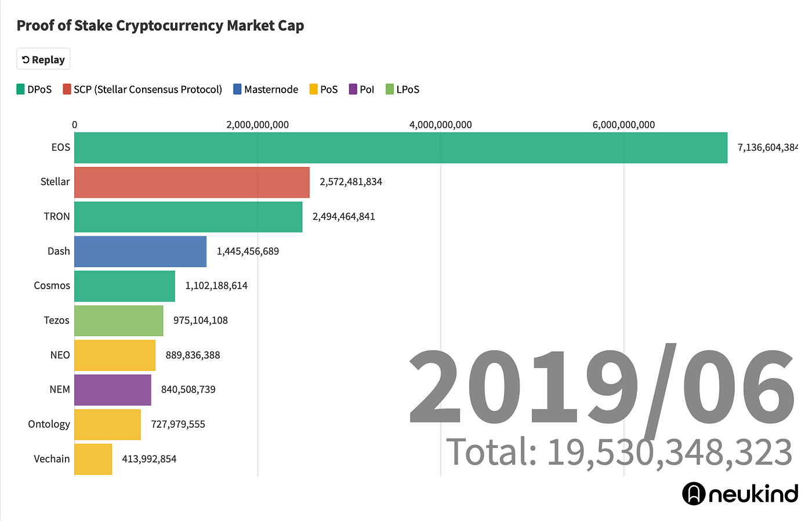Click the Proof of Stake Cryptocurrency Market Cap title
Screen dimensions: 812x521
pyautogui.click(x=160, y=25)
